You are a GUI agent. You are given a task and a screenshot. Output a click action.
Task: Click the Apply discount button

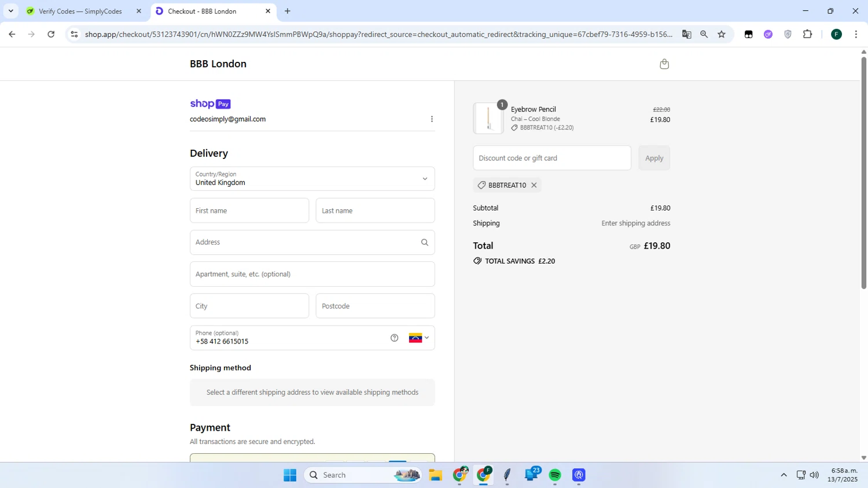pos(654,158)
